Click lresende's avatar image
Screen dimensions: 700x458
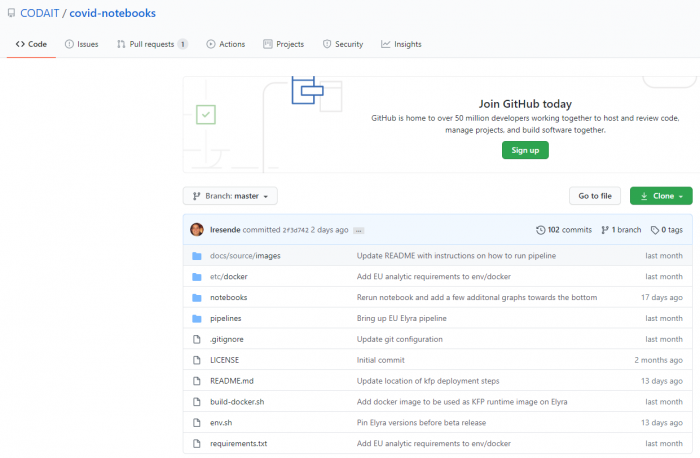197,229
